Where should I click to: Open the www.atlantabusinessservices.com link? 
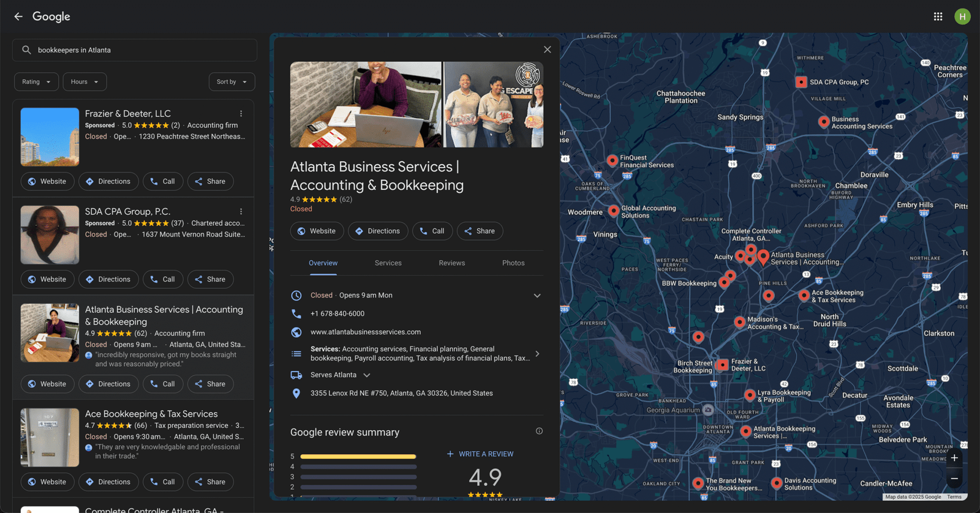pos(366,332)
